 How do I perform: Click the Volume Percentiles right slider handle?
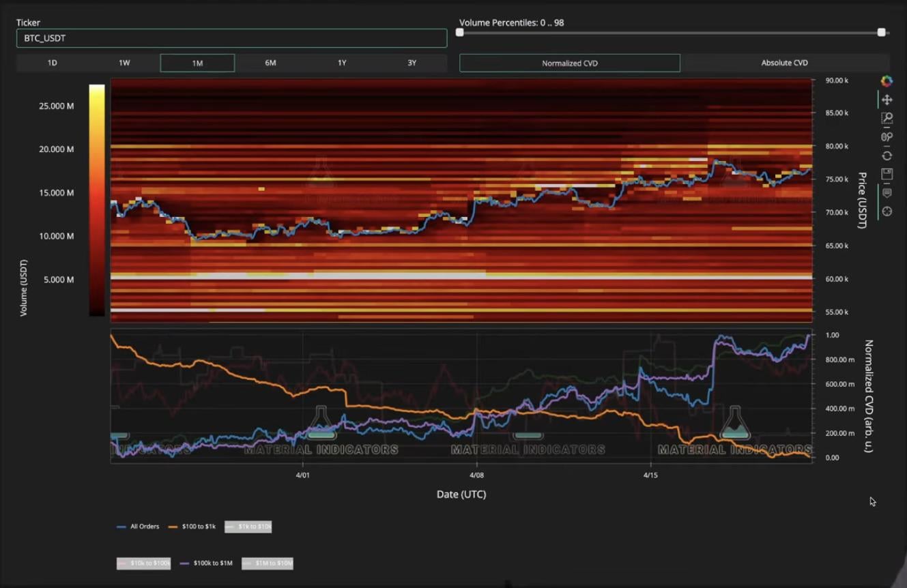click(881, 32)
